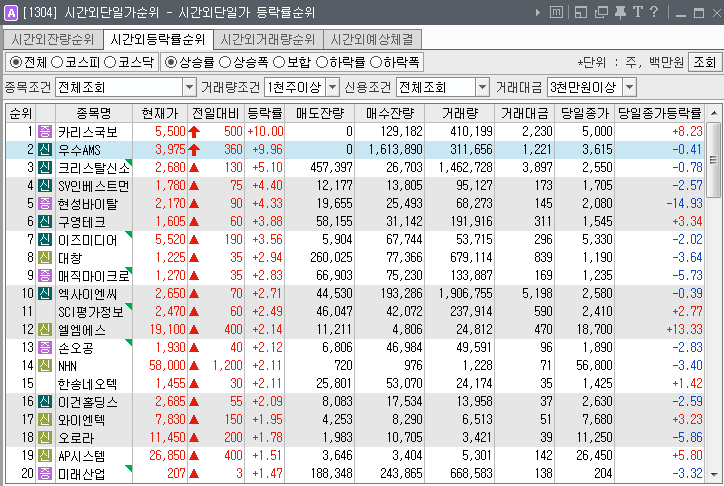724x486 pixels.
Task: Click the pin icon in title bar
Action: 620,12
